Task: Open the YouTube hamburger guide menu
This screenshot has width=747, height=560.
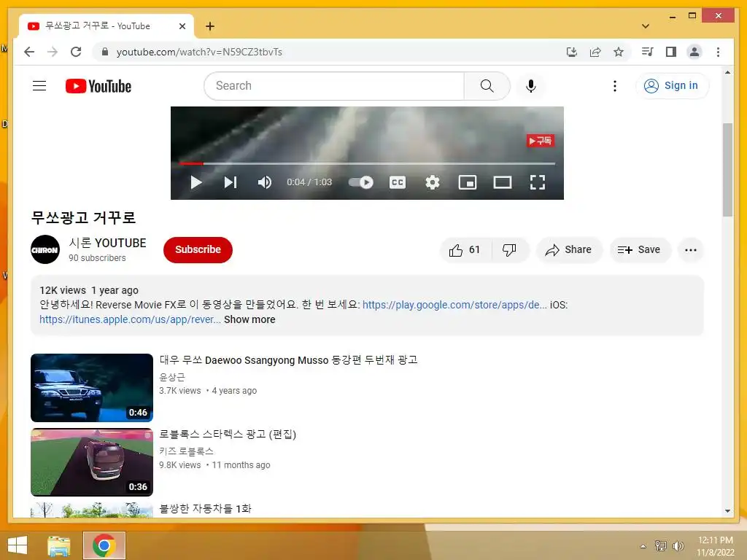Action: [39, 86]
